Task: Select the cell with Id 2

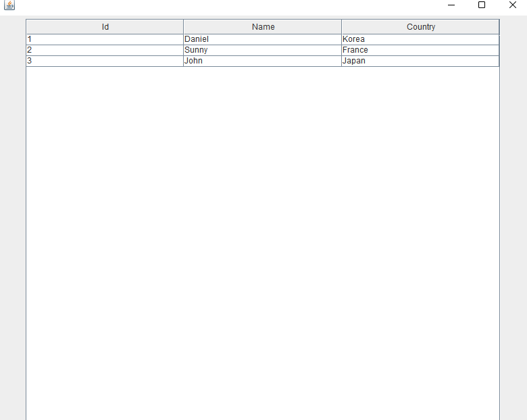Action: [105, 50]
